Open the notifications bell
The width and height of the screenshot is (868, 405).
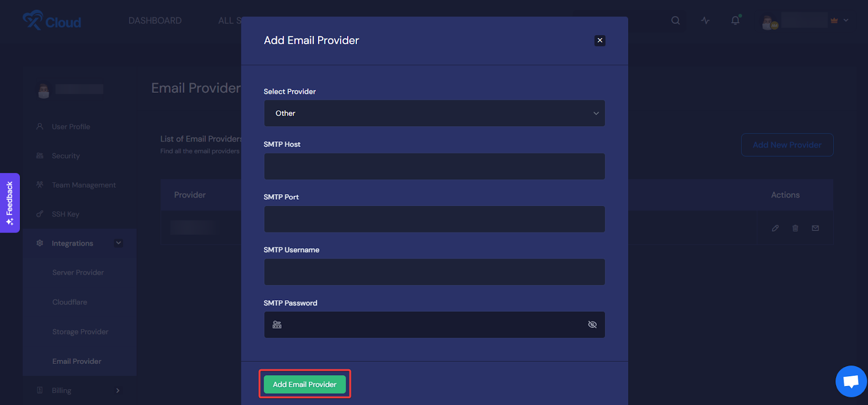click(735, 21)
